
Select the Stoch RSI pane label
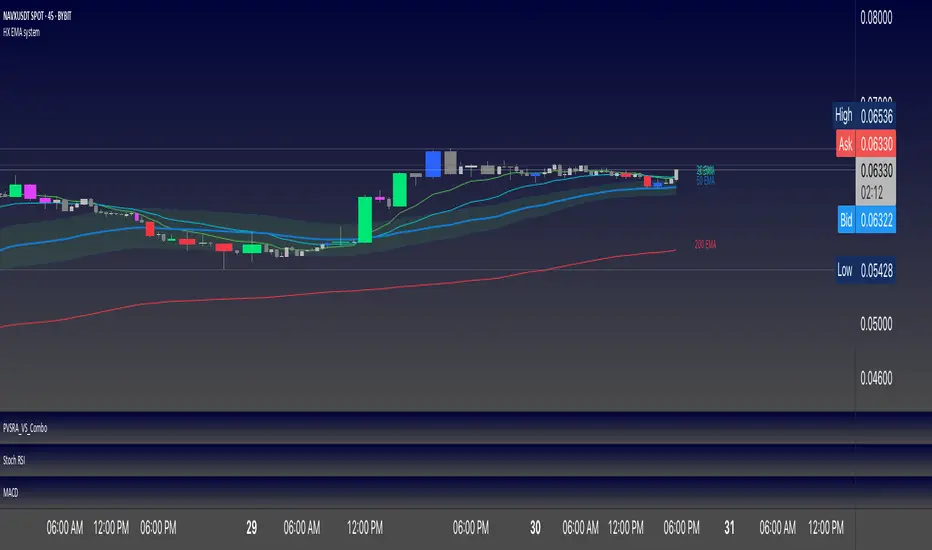click(14, 460)
